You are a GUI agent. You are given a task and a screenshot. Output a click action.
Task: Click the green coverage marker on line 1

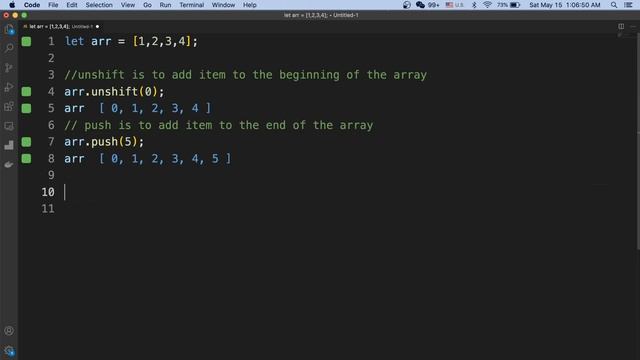click(26, 41)
